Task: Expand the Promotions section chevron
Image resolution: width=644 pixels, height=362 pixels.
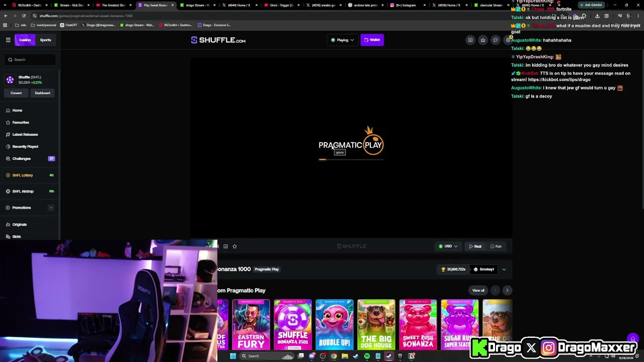Action: coord(51,208)
